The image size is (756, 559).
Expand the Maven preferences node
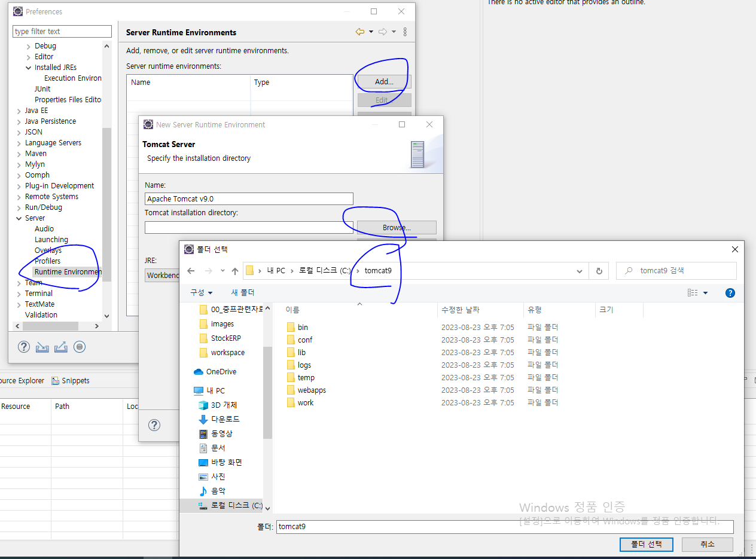19,154
